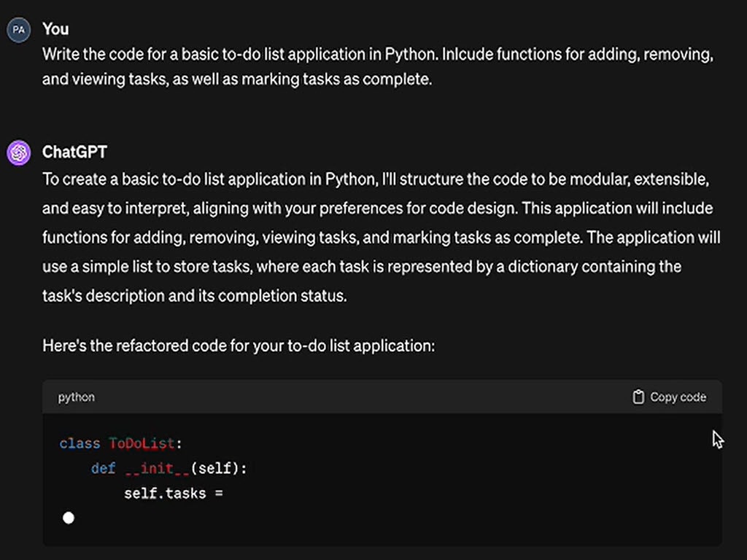
Task: Click the response line starting "and easy to interpret"
Action: point(377,209)
